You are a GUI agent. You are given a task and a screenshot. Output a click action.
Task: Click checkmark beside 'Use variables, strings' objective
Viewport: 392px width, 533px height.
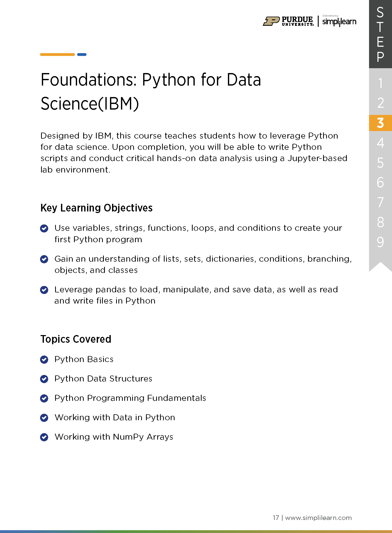click(x=44, y=228)
